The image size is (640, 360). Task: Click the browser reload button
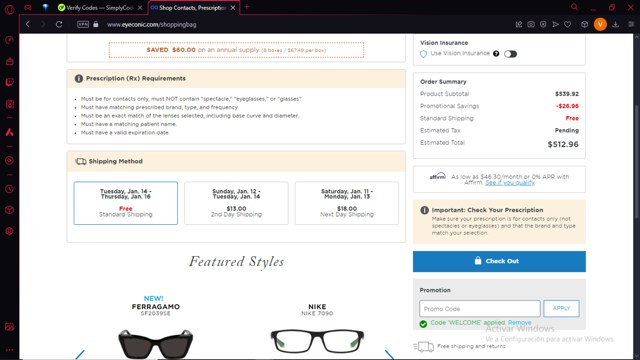(x=59, y=24)
